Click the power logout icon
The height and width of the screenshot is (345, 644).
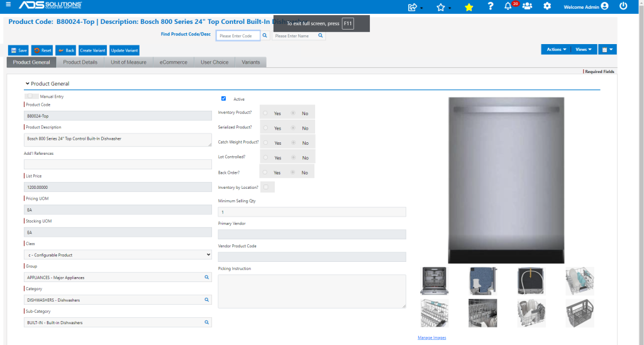623,6
